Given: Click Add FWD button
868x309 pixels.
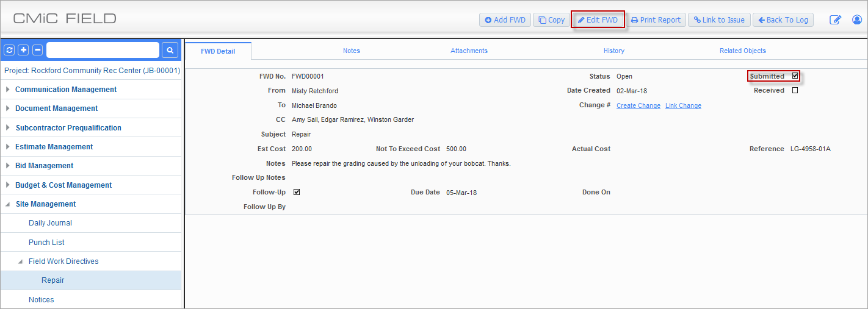Looking at the screenshot, I should click(505, 20).
